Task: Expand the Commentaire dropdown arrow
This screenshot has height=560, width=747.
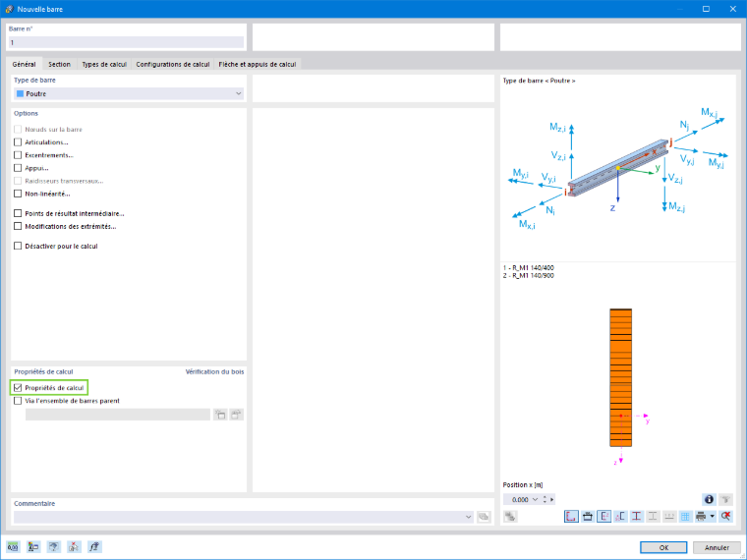Action: [x=468, y=517]
